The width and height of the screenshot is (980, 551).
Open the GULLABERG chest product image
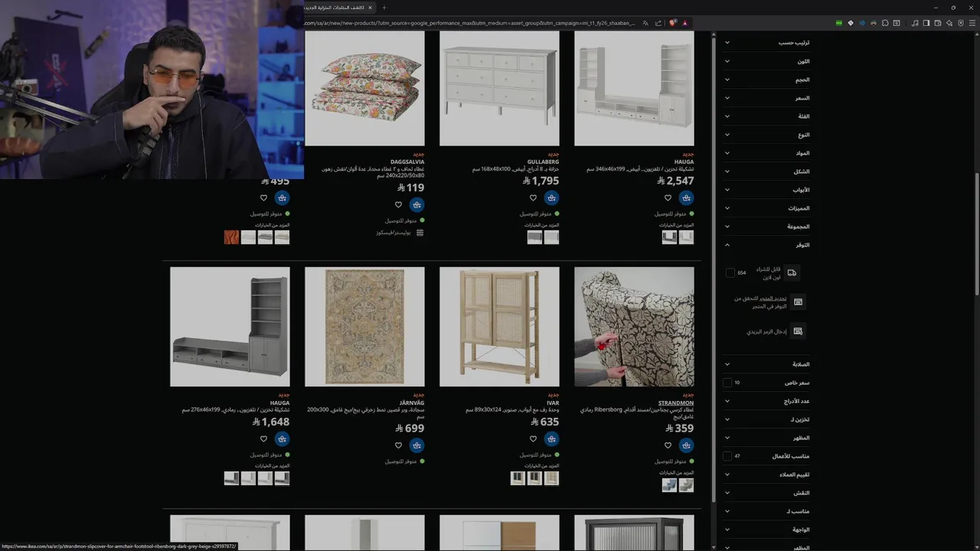click(499, 88)
